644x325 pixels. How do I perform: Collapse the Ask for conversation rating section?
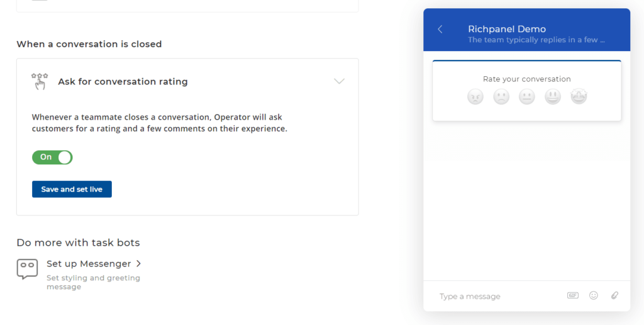tap(339, 81)
